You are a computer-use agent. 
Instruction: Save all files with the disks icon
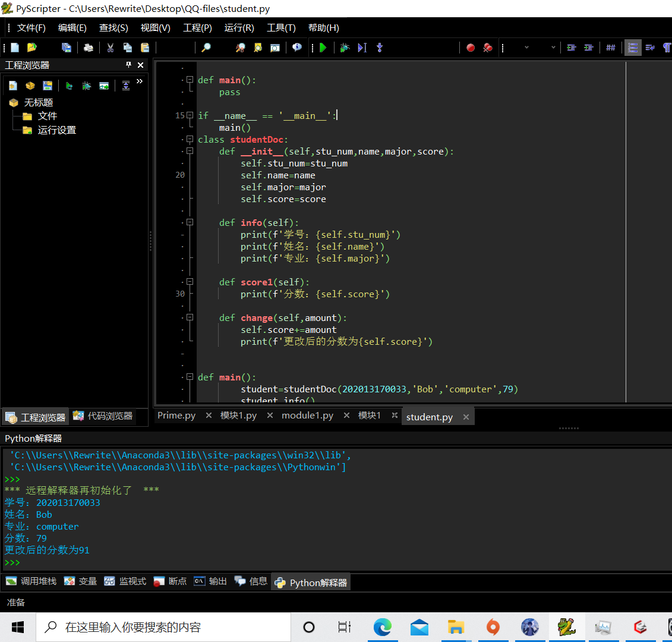click(x=66, y=48)
